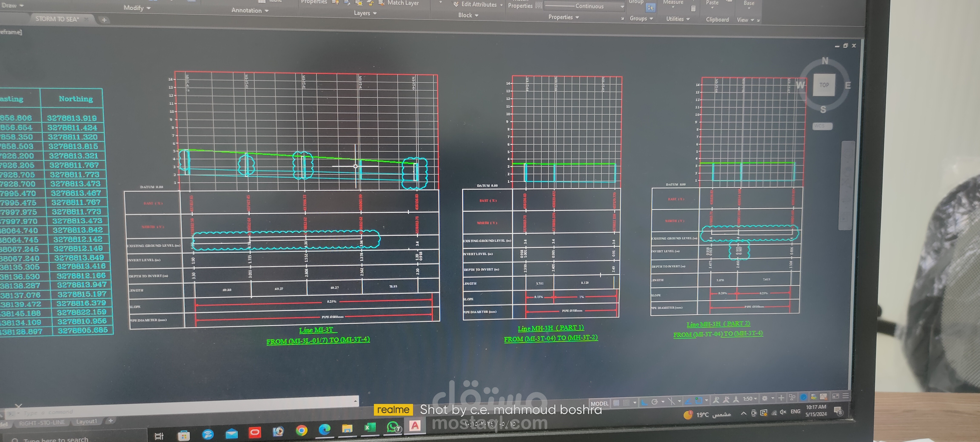980x442 pixels.
Task: Close command line with X icon
Action: 18,406
